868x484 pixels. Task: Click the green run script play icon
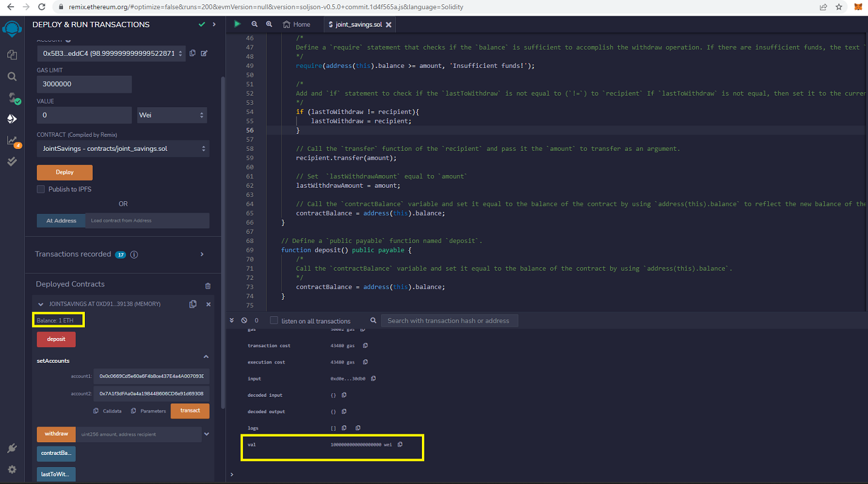237,24
